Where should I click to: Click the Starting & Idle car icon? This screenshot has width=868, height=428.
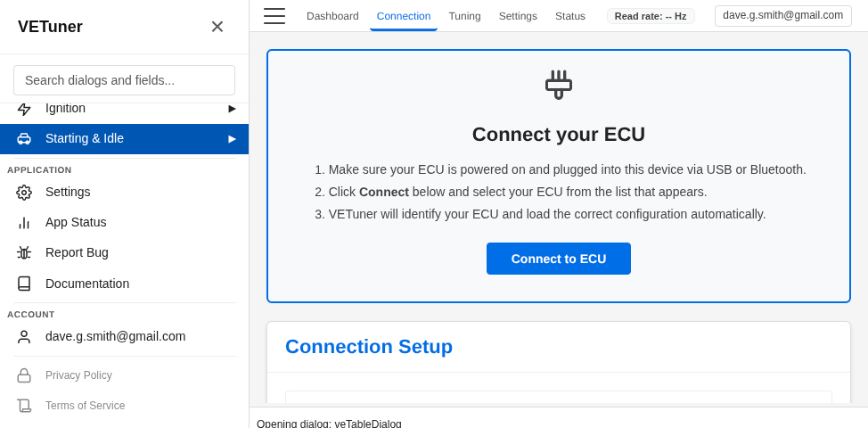24,139
